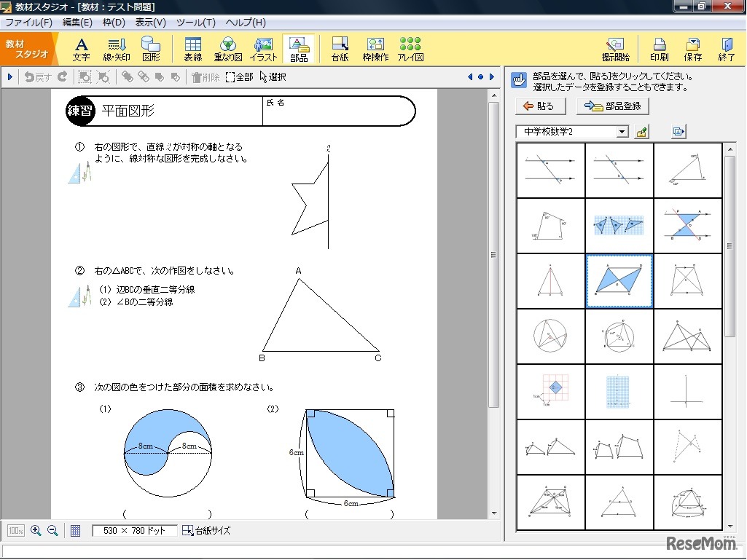
Task: Click the parts panel scroll down arrow
Action: pyautogui.click(x=730, y=526)
